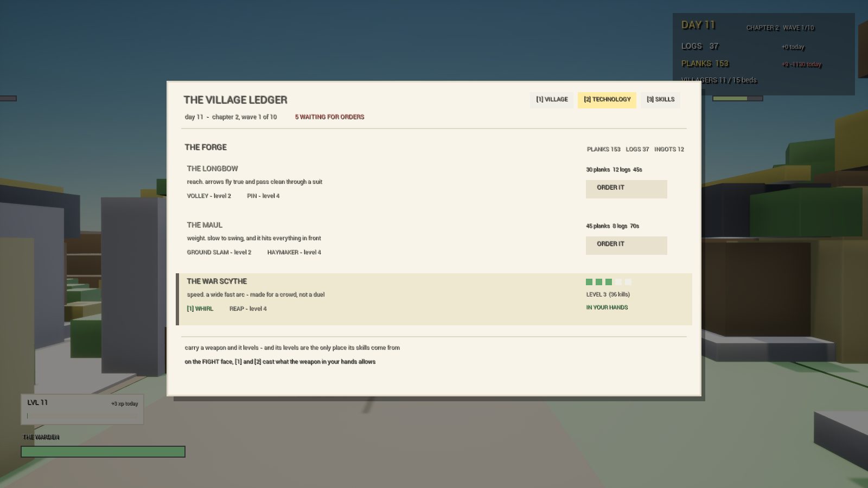The height and width of the screenshot is (488, 868).
Task: Click the 'GROUND SLAM - level 2' skill
Action: coord(219,253)
